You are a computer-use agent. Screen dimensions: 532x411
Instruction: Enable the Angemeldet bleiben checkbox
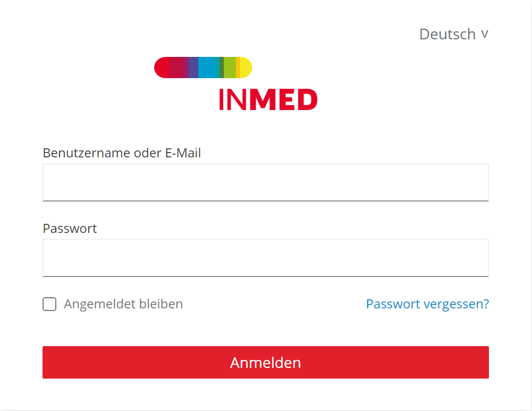point(49,304)
